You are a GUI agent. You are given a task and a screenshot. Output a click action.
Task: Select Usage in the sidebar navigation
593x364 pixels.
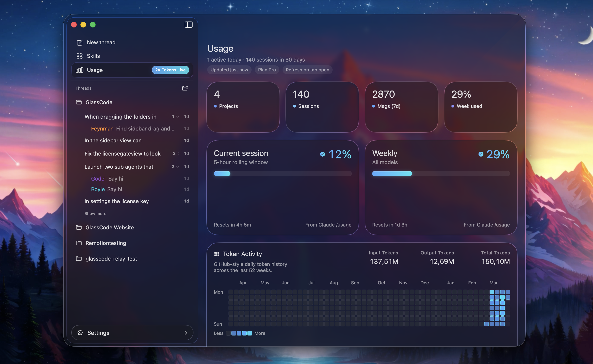pyautogui.click(x=95, y=70)
